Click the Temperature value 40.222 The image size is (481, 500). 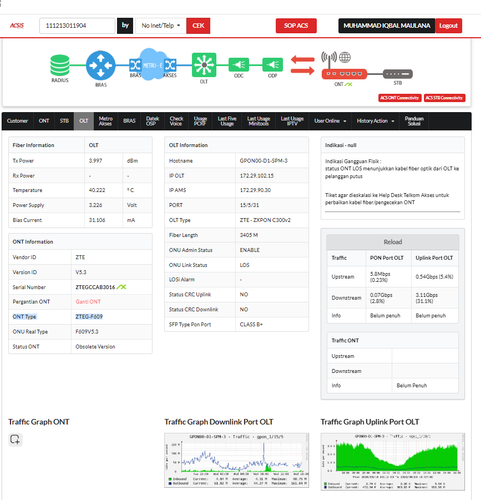(x=97, y=190)
